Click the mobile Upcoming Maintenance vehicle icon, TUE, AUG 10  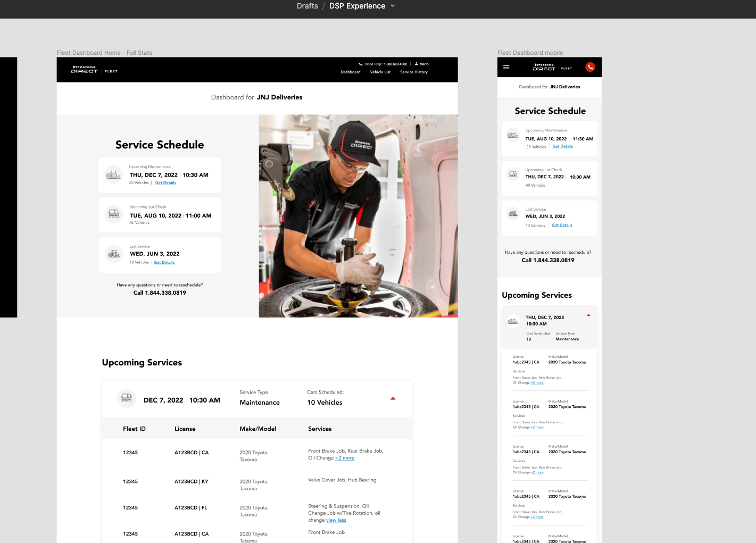[x=513, y=135]
